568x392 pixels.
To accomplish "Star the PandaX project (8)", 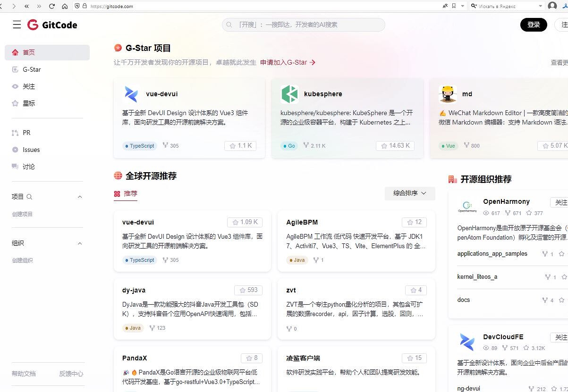I will (251, 358).
